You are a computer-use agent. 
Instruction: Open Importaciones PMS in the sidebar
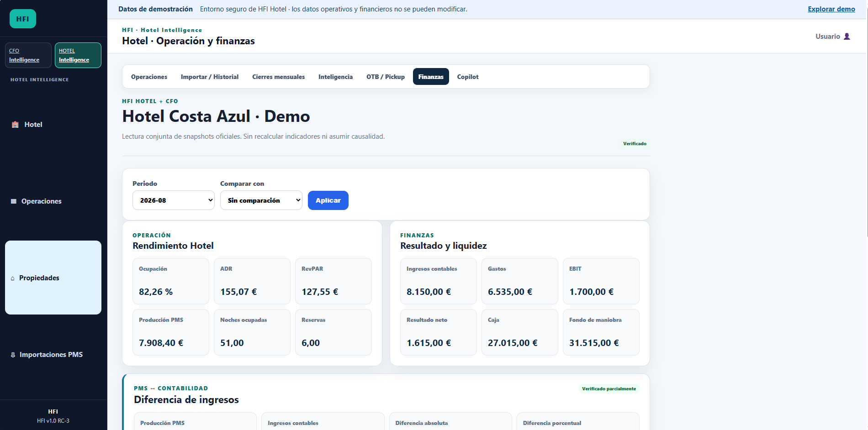click(x=53, y=355)
